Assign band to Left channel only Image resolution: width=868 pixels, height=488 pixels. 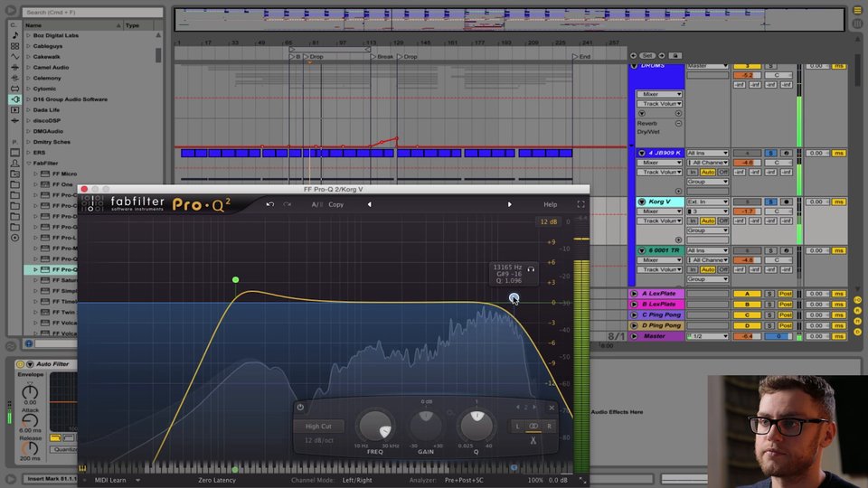click(517, 426)
